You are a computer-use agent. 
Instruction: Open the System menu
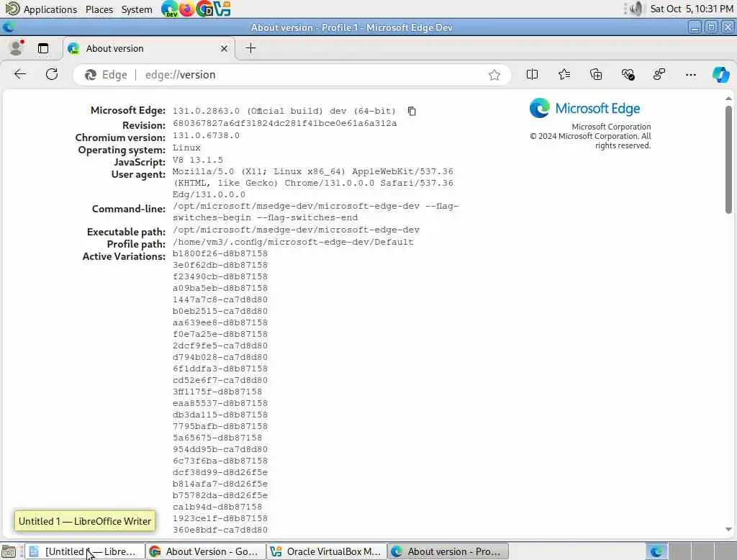[137, 9]
